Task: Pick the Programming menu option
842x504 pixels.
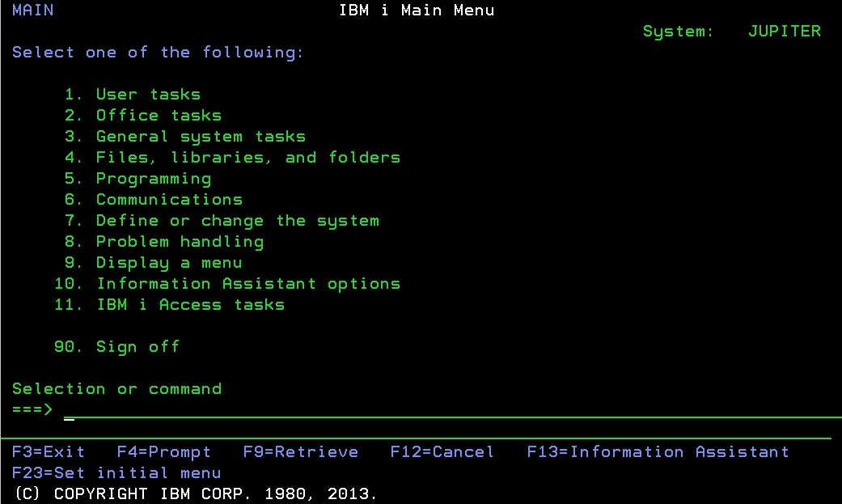Action: (x=153, y=179)
